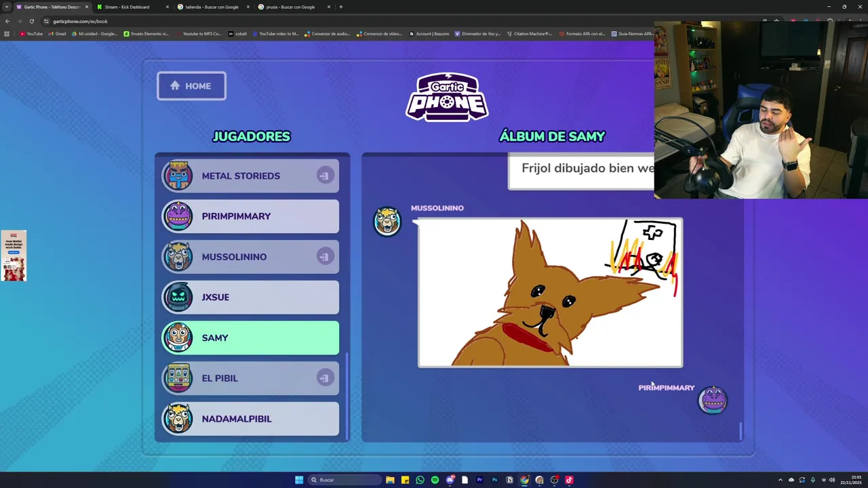
Task: Open Discord from taskbar
Action: [450, 480]
